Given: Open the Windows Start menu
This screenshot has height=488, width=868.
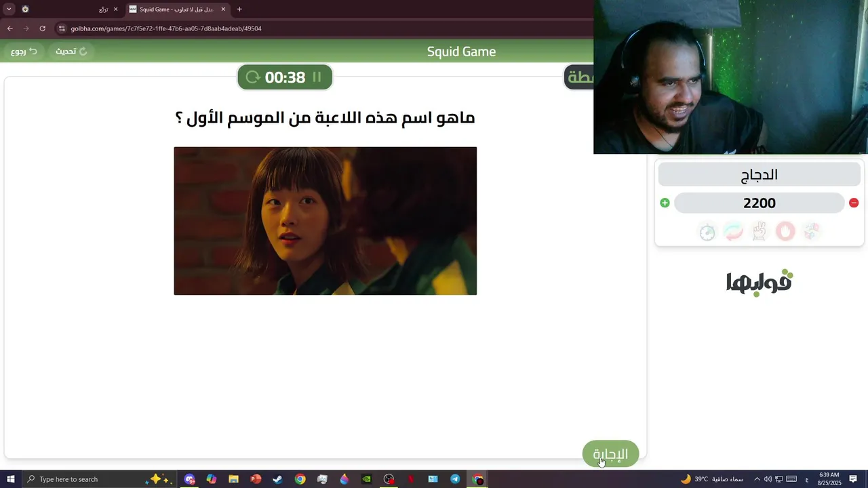Looking at the screenshot, I should click(x=11, y=479).
